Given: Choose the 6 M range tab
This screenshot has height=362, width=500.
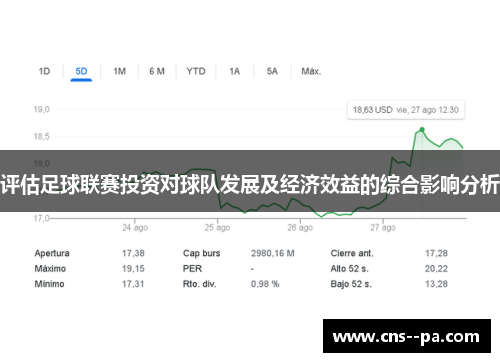Looking at the screenshot, I should 157,71.
